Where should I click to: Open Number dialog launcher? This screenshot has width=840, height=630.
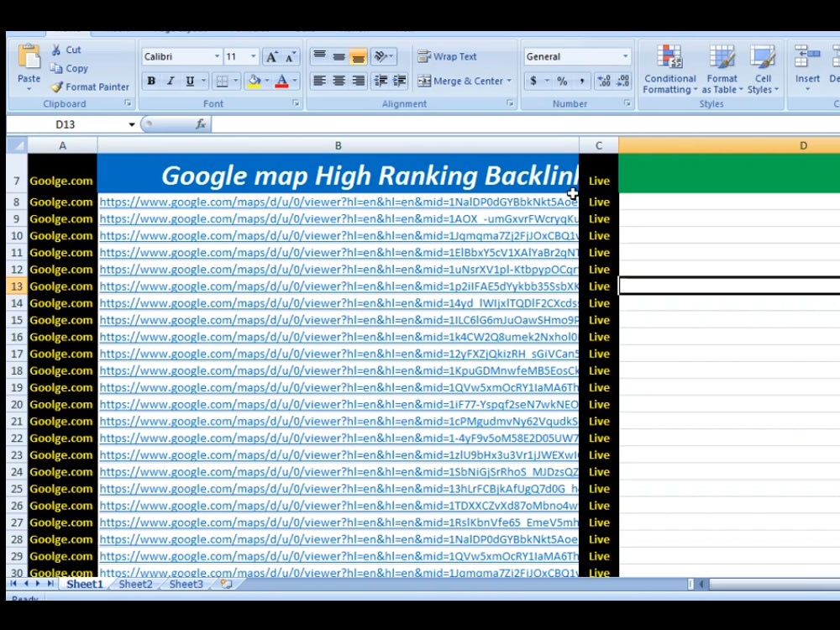627,103
